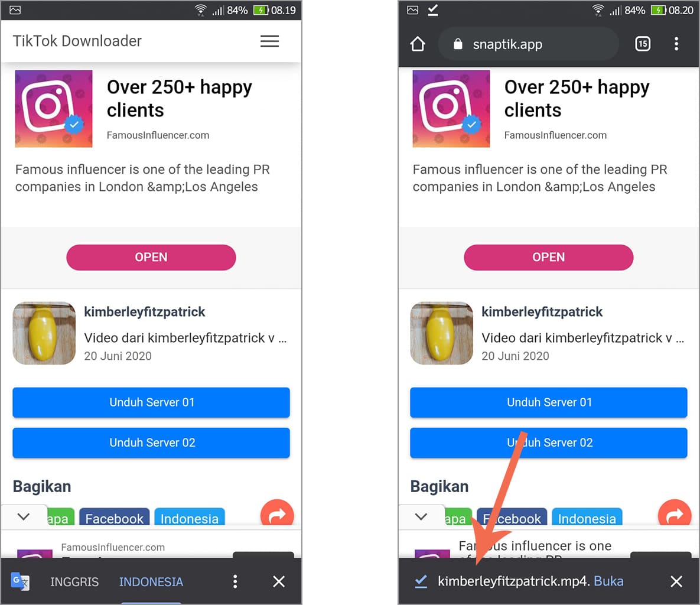
Task: Collapse the ad chevron in left screen
Action: pyautogui.click(x=24, y=516)
